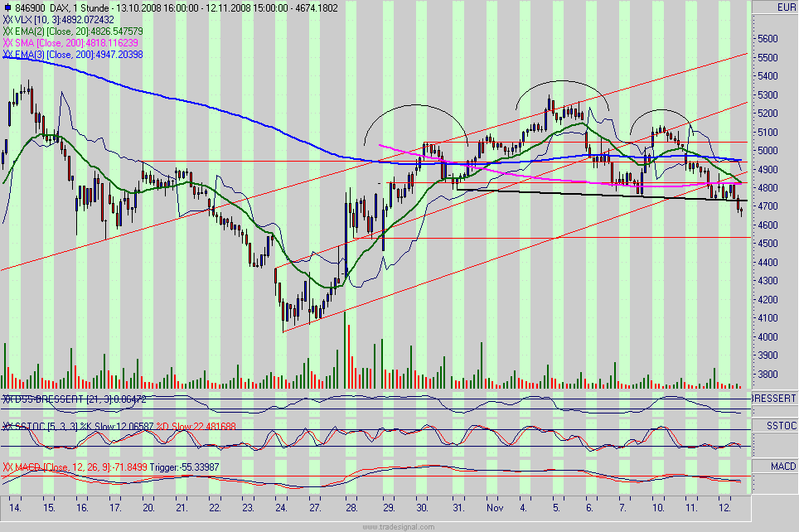Click the MACD panel header on the right
Image resolution: width=799 pixels, height=532 pixels.
pyautogui.click(x=783, y=467)
